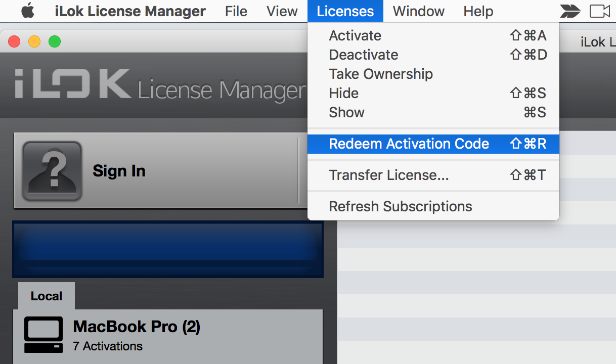Click the MacBook Pro computer icon
The height and width of the screenshot is (364, 616).
click(43, 335)
